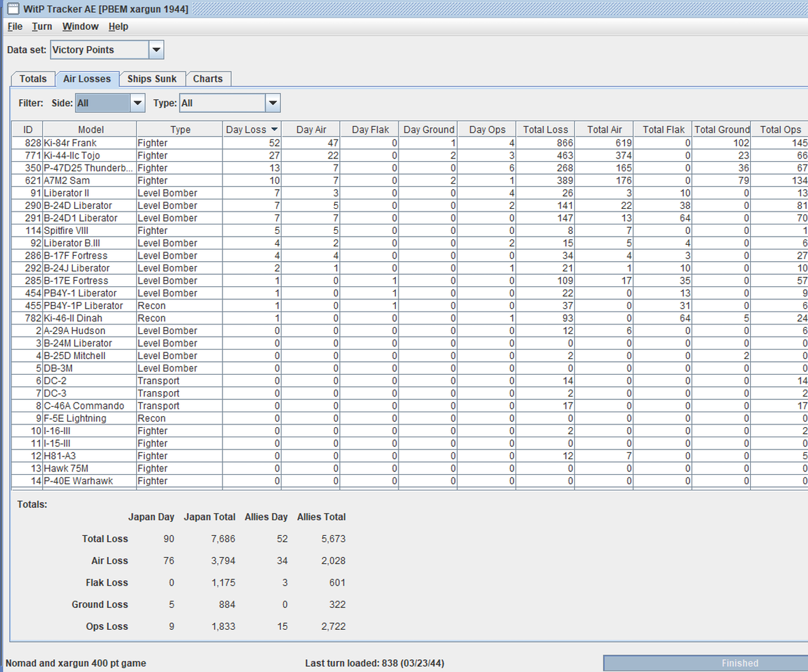Click the WitP Tracker window icon
Screen dimensions: 808x672
click(x=12, y=9)
